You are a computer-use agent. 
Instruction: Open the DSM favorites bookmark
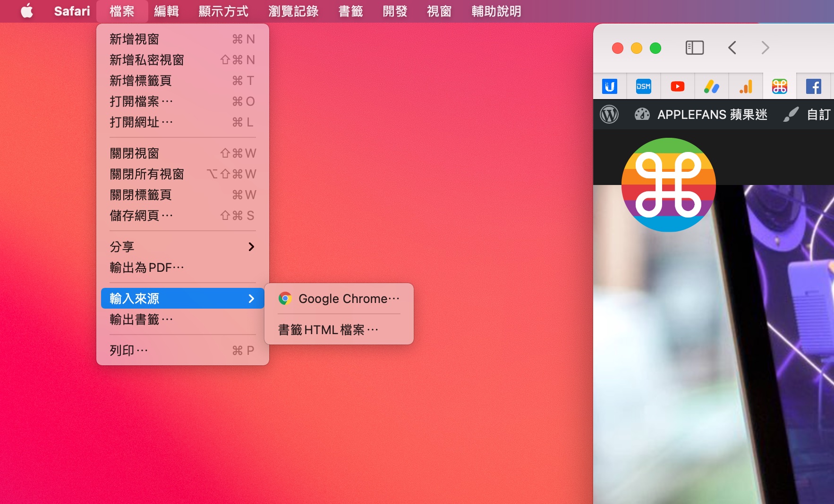(644, 86)
